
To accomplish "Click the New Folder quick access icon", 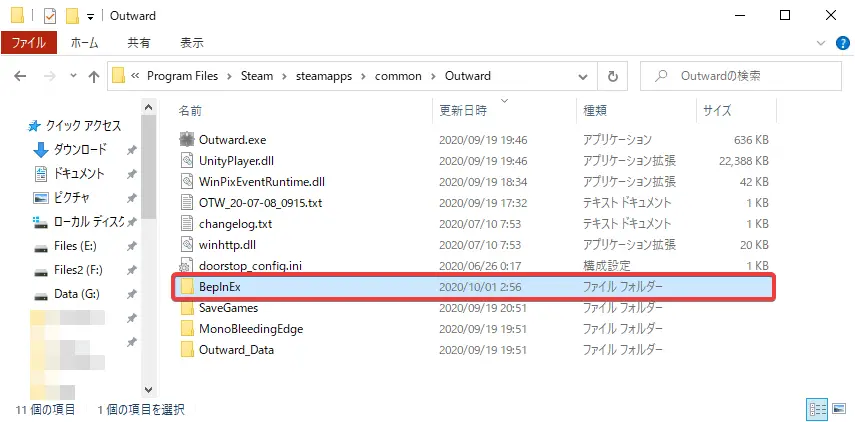I will pos(73,16).
